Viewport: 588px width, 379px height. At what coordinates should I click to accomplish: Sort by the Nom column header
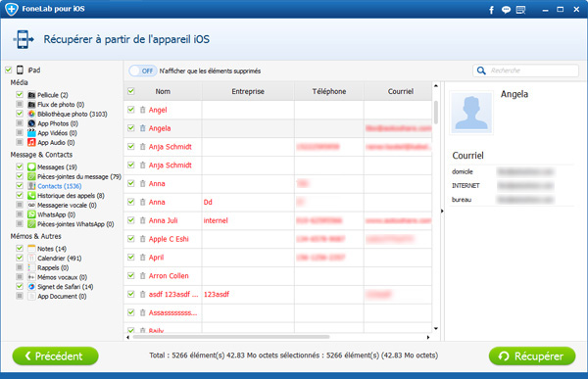[x=163, y=91]
